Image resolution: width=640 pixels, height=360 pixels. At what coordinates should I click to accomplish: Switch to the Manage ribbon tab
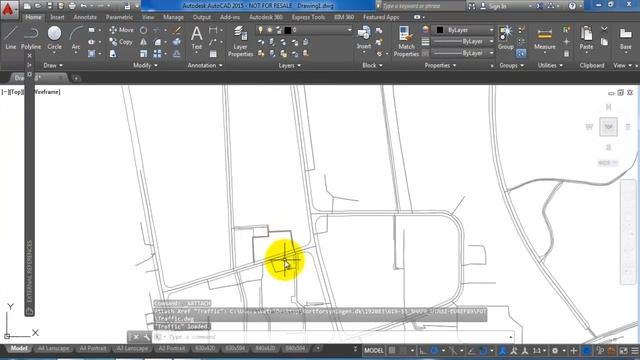(173, 17)
